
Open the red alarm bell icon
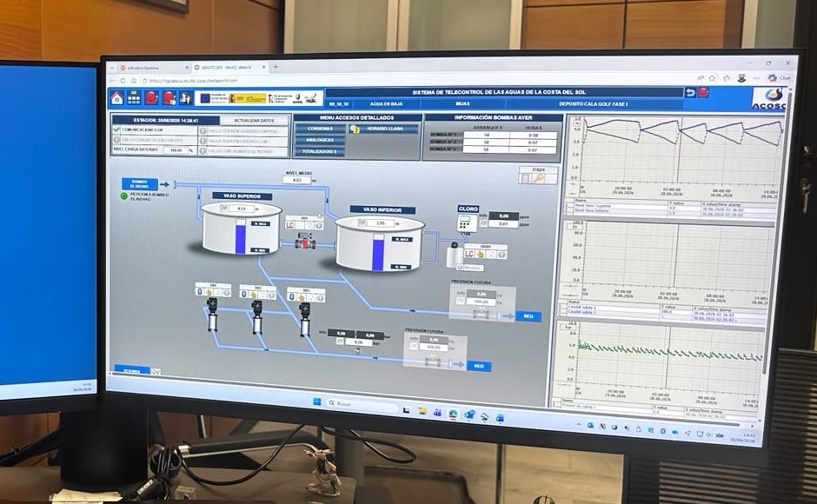click(x=151, y=97)
